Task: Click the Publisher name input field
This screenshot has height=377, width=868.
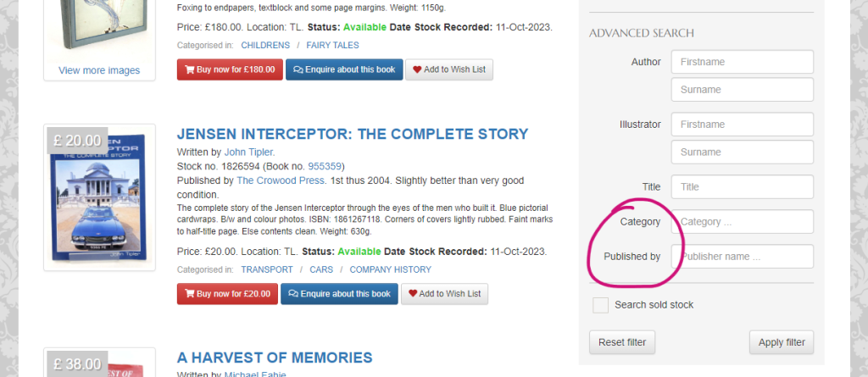Action: (742, 256)
